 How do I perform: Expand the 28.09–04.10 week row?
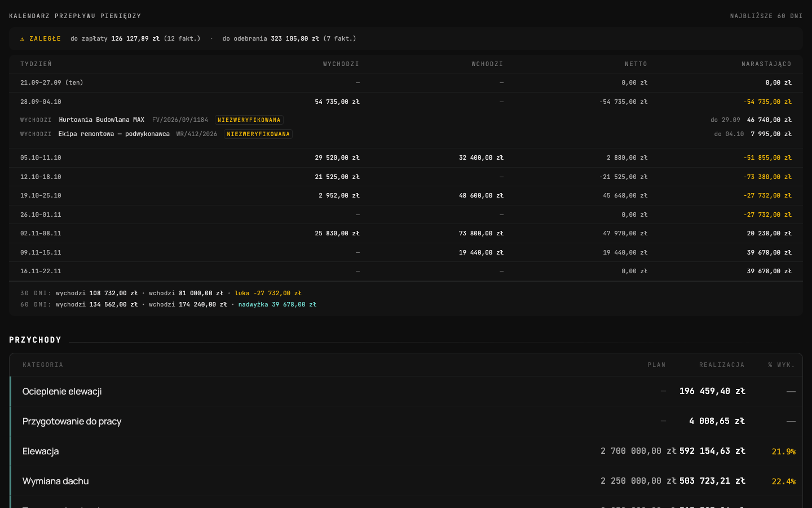point(406,102)
